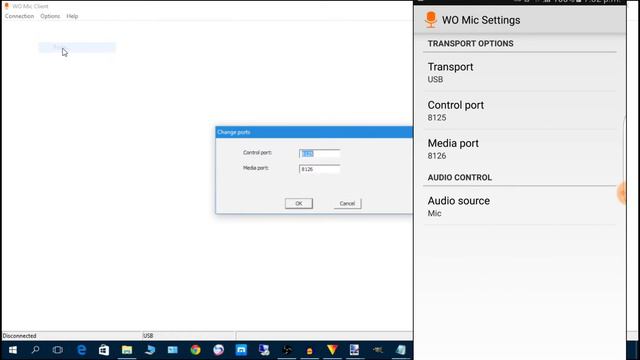Cancel the Change ports dialog
Screen dimensions: 640x360
coord(347,203)
